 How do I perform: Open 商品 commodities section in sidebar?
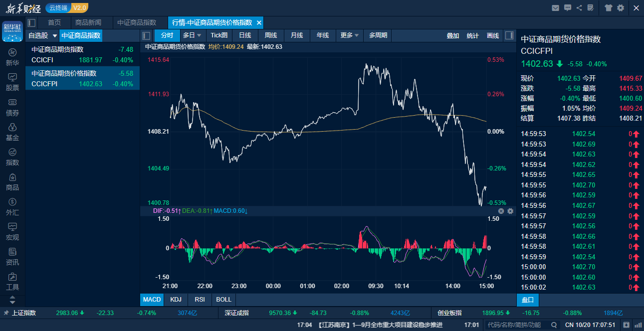pos(12,182)
